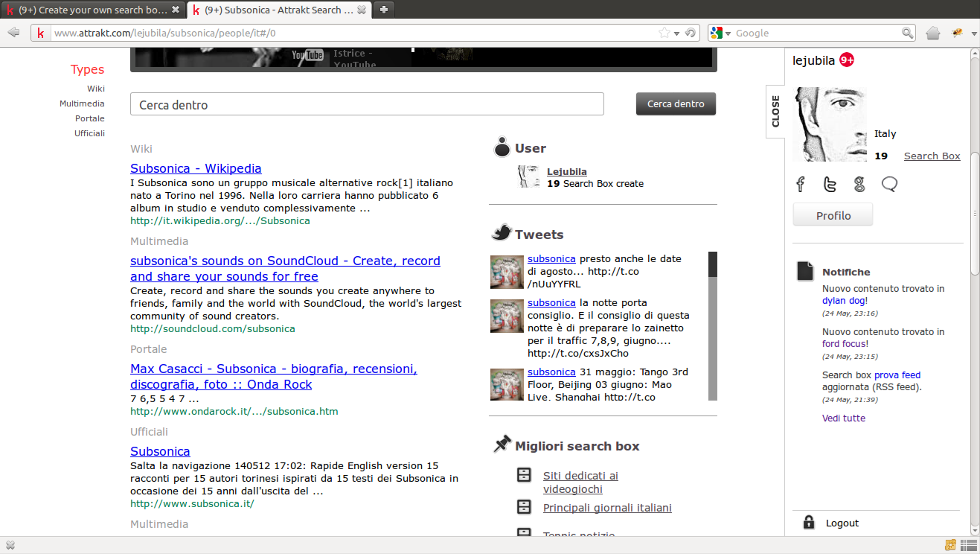Click subsonica link in '31 maggio' tweet
The width and height of the screenshot is (980, 554).
click(x=551, y=372)
